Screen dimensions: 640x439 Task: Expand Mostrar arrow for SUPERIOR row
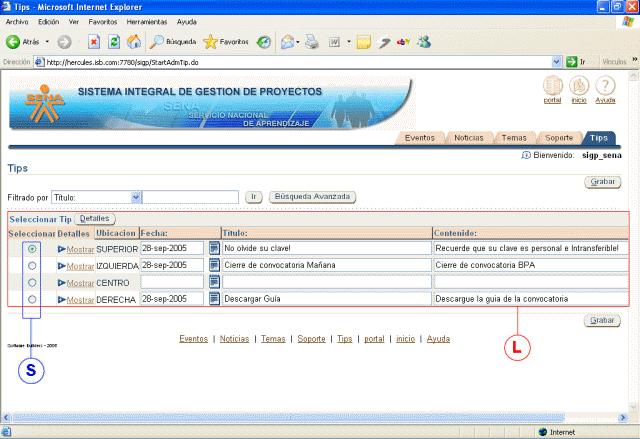tap(62, 249)
